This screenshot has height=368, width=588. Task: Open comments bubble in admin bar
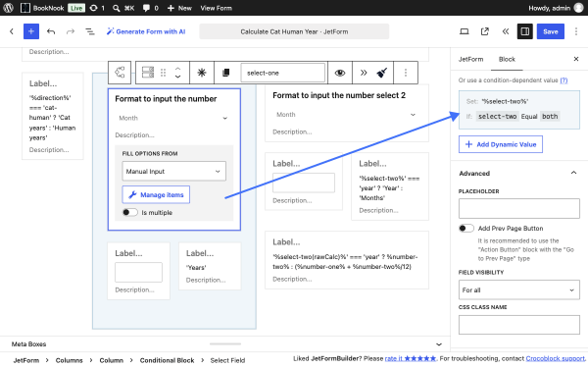(150, 8)
